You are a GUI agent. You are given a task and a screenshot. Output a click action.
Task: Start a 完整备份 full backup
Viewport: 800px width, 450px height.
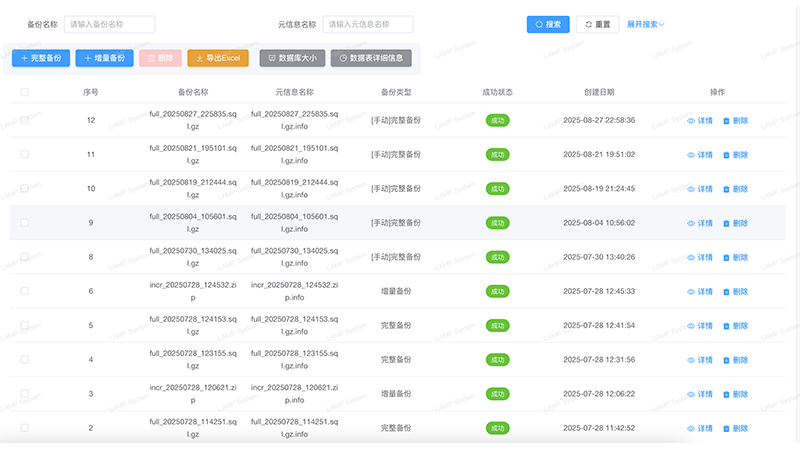point(41,58)
